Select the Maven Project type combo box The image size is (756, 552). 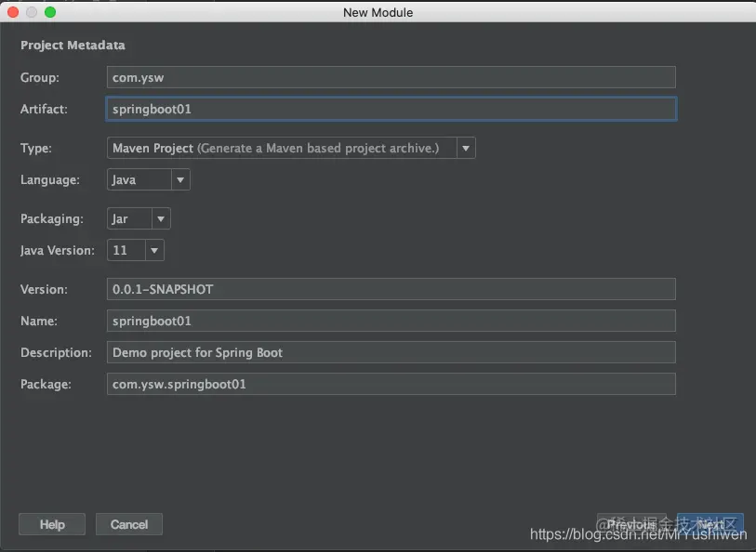click(x=291, y=148)
